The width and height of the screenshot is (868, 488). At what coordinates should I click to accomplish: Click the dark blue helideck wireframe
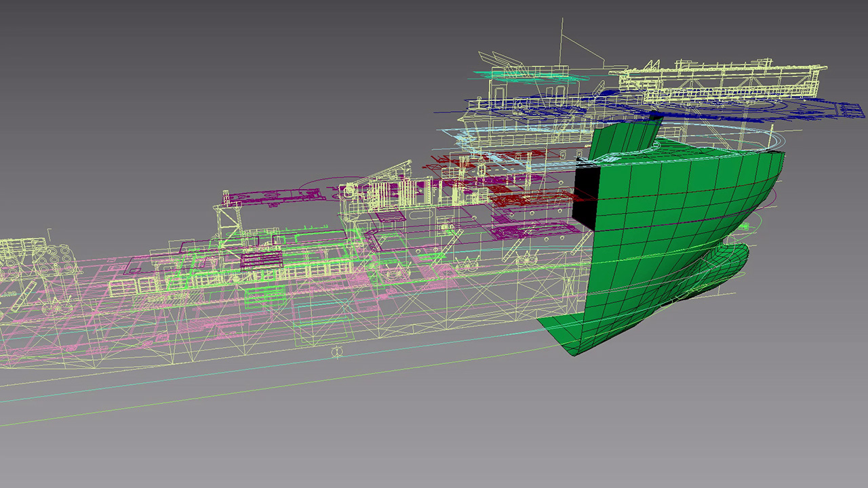tap(780, 110)
